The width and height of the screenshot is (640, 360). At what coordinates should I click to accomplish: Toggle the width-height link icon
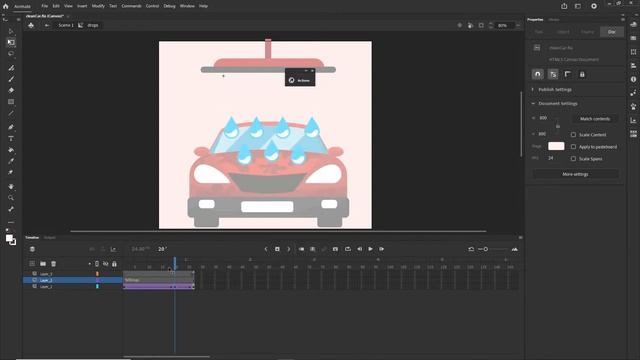click(558, 126)
